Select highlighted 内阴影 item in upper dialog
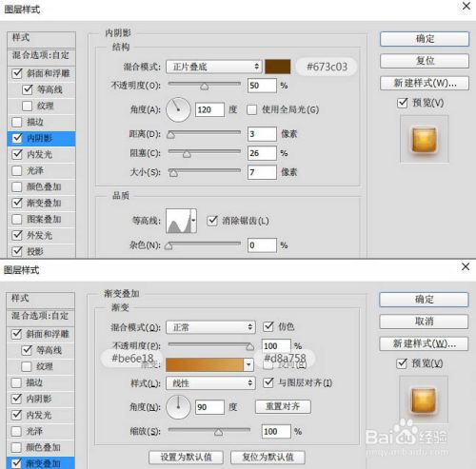476x469 pixels. point(41,139)
